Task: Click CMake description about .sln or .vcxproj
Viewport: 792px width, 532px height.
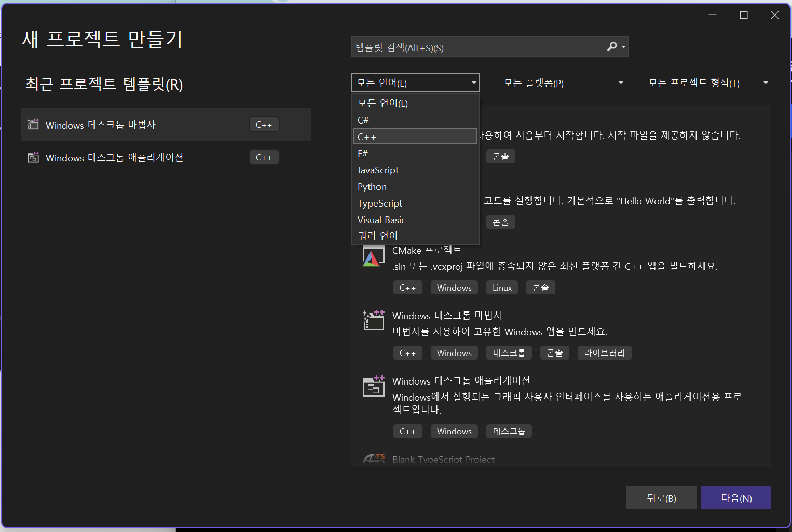Action: coord(555,266)
